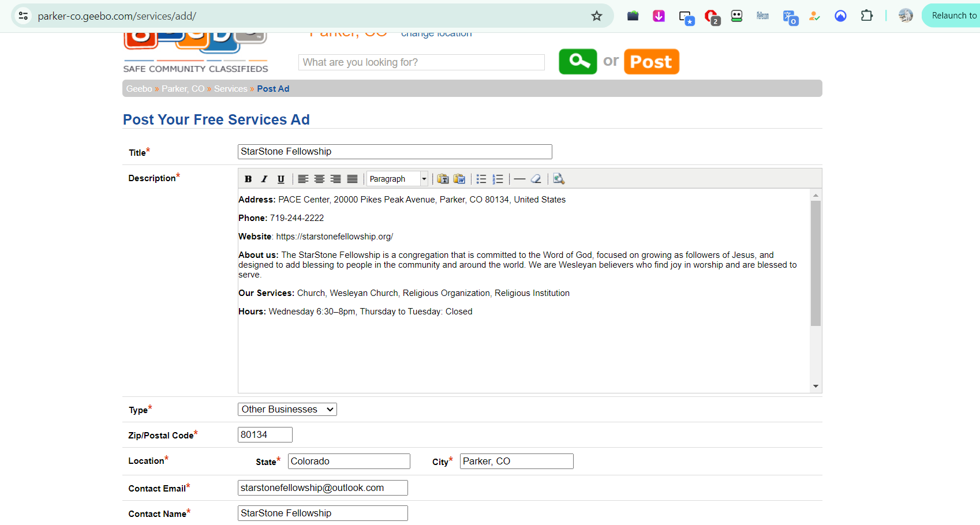Click the orange Post button
980x525 pixels.
652,62
